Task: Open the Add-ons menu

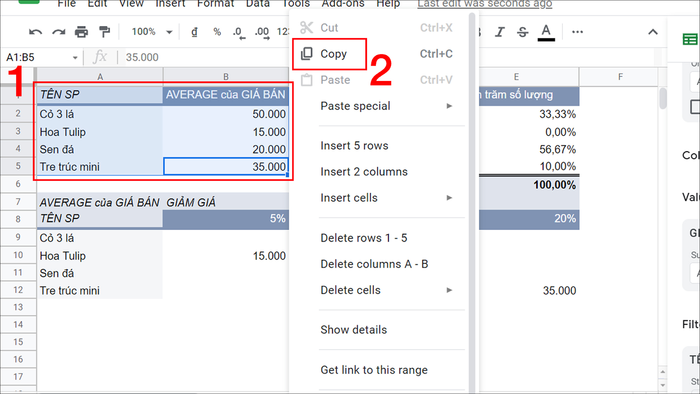Action: pyautogui.click(x=343, y=4)
